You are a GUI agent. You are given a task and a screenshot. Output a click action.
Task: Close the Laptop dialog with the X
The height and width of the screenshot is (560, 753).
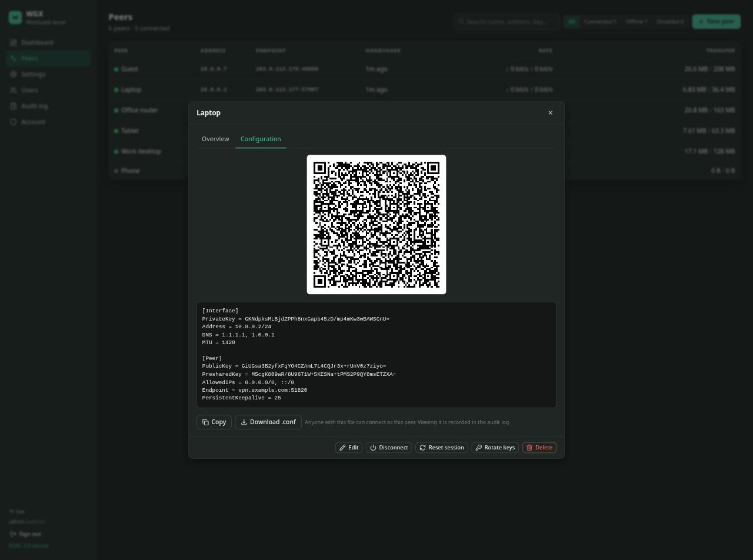550,113
